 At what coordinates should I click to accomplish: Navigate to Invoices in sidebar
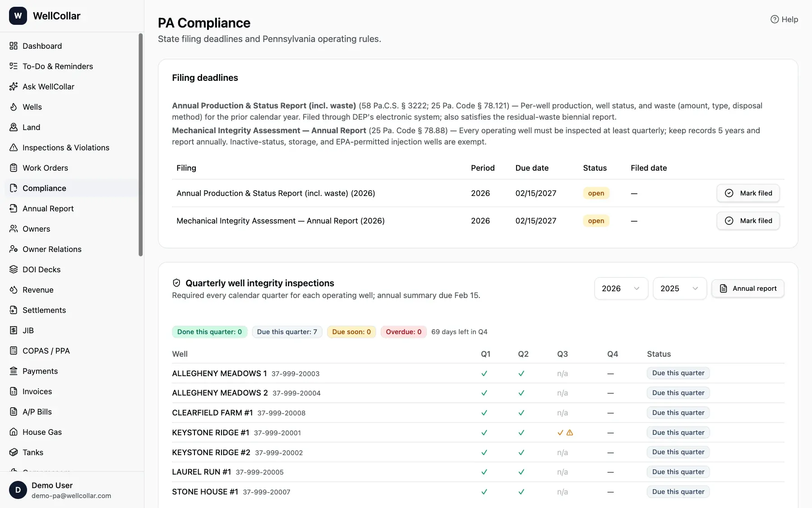pos(71,391)
